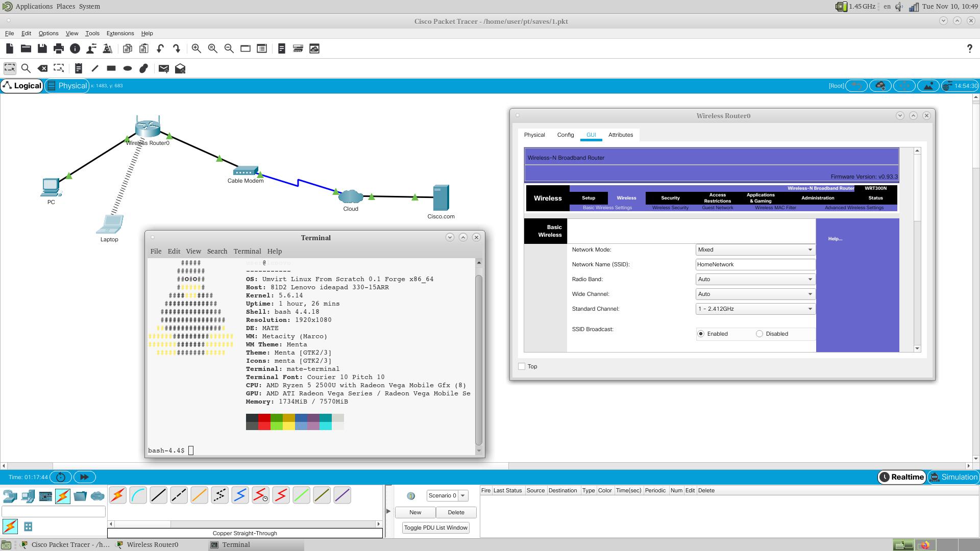Screen dimensions: 980x551
Task: Select the Cloud device in workspace
Action: [x=351, y=197]
